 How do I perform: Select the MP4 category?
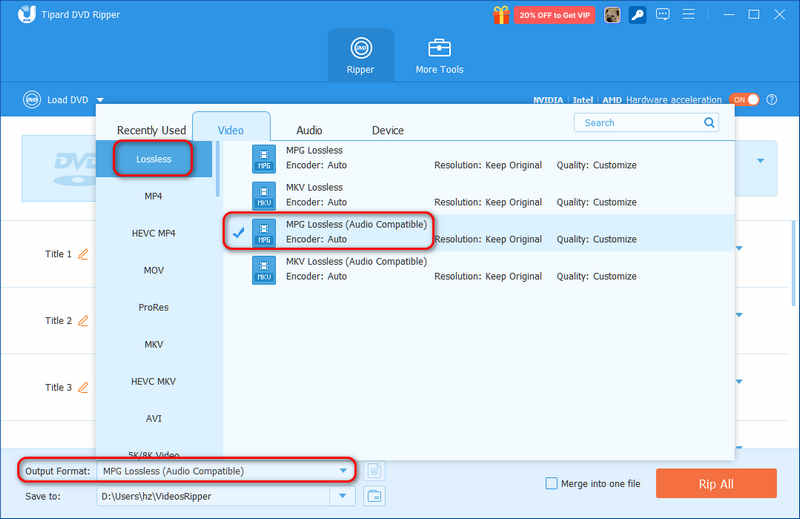pos(154,196)
